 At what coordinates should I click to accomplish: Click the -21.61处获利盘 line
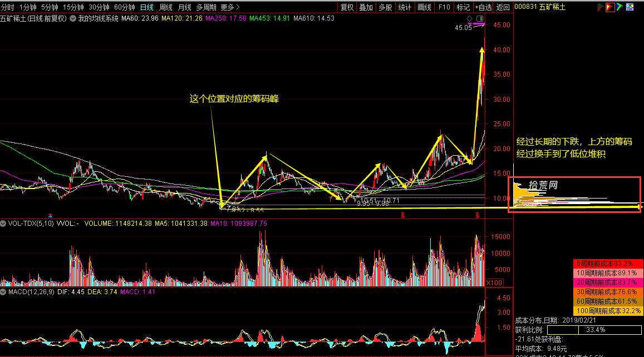pos(539,339)
